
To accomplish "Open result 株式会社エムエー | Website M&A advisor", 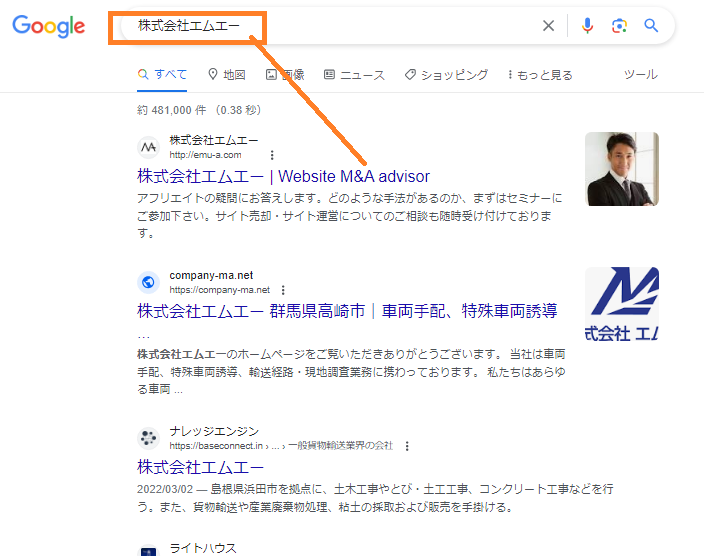I will 283,177.
